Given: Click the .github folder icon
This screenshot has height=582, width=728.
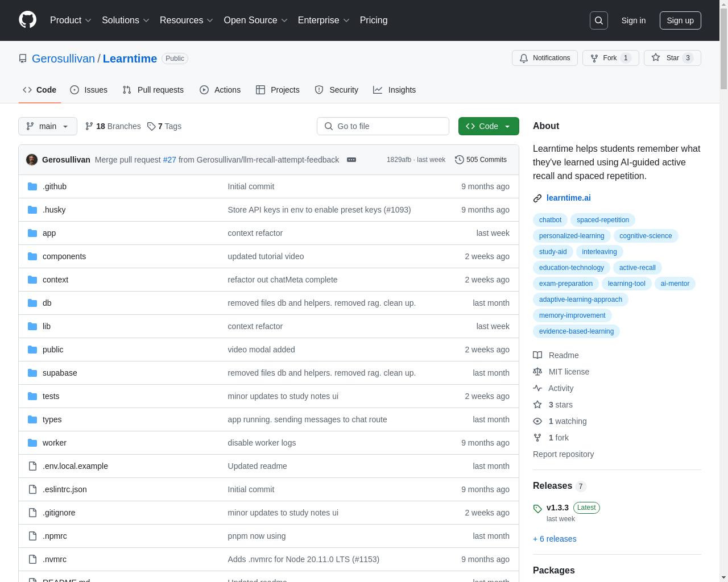Looking at the screenshot, I should pos(32,186).
